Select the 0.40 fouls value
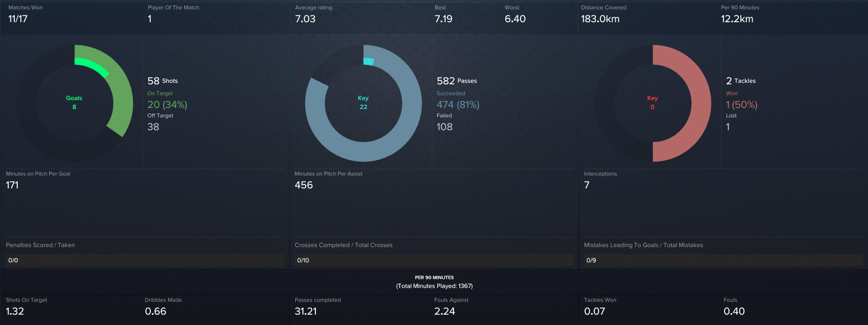The image size is (868, 325). pyautogui.click(x=734, y=311)
